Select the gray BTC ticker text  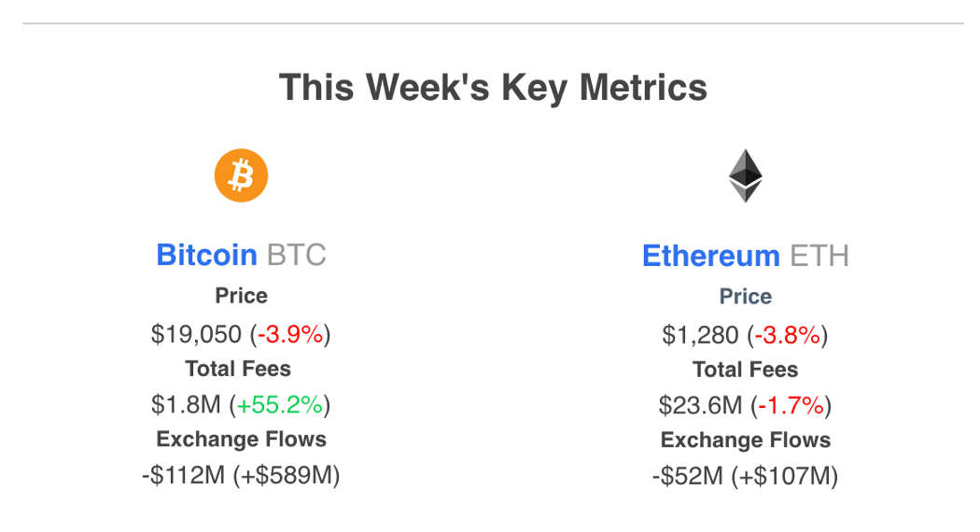(x=297, y=255)
